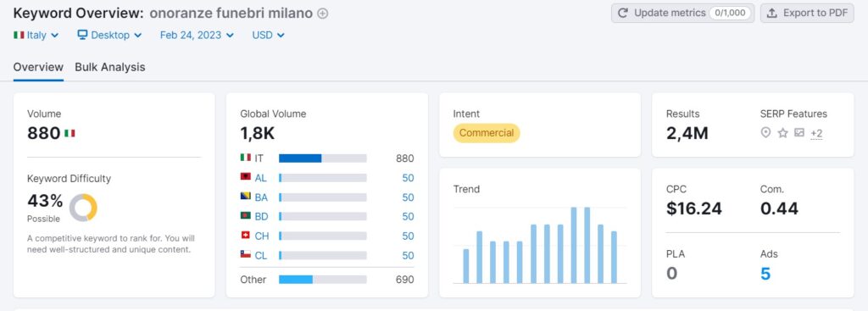This screenshot has height=311, width=868.
Task: Click the Italy flag next to Volume 880
Action: pyautogui.click(x=70, y=133)
